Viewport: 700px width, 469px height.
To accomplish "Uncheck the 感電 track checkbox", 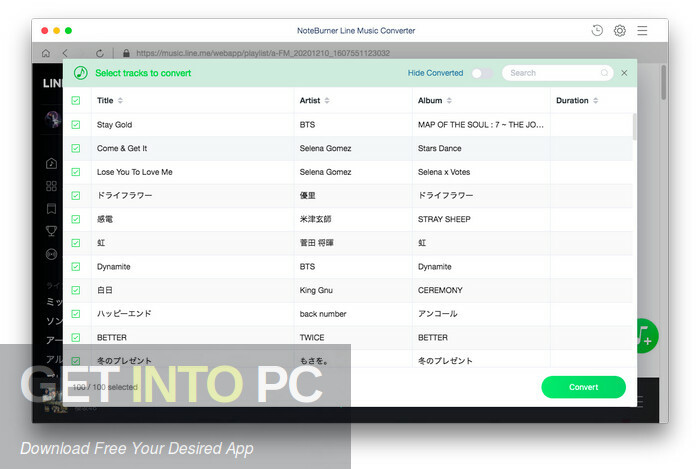I will 76,219.
